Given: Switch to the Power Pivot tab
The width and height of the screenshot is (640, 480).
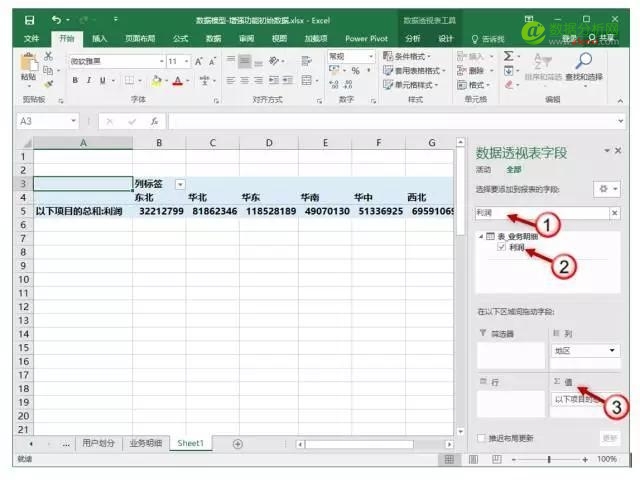Looking at the screenshot, I should (x=366, y=39).
